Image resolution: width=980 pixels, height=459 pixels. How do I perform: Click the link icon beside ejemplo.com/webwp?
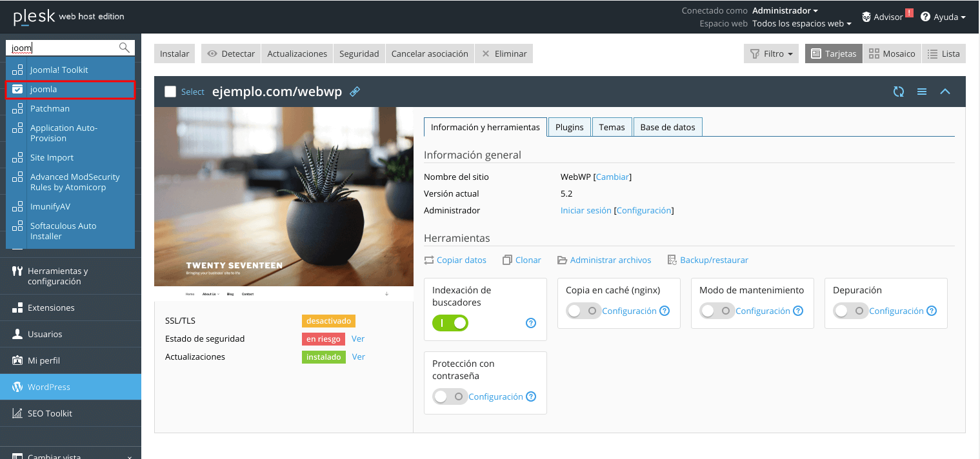point(355,92)
